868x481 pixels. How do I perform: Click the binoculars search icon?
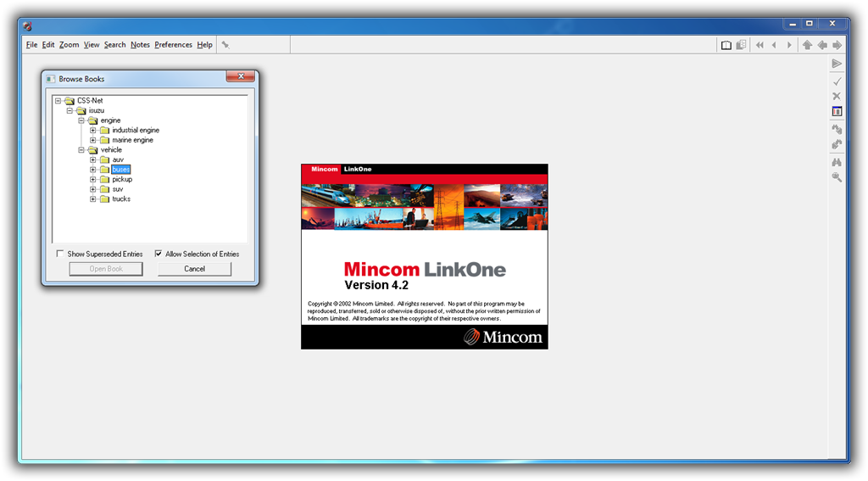[837, 162]
